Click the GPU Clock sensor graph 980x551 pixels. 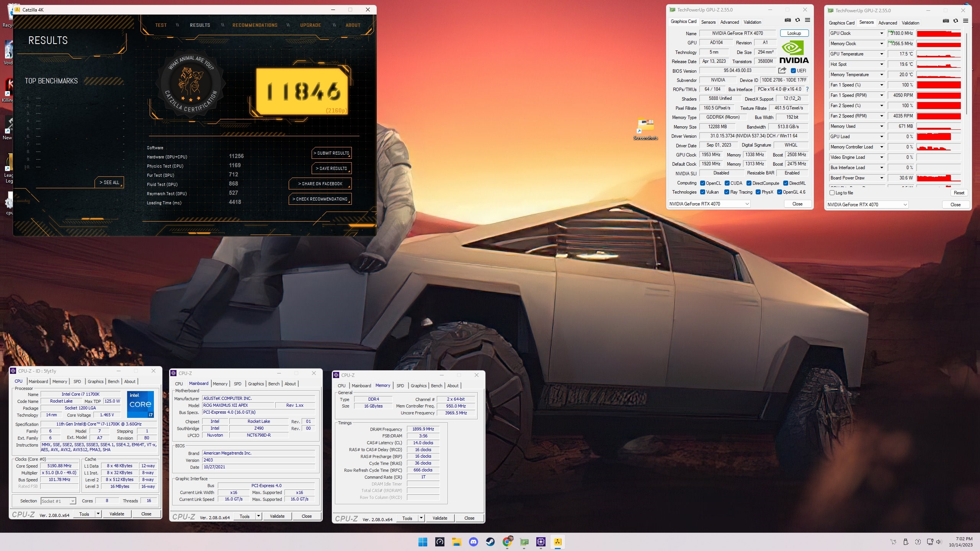(939, 33)
